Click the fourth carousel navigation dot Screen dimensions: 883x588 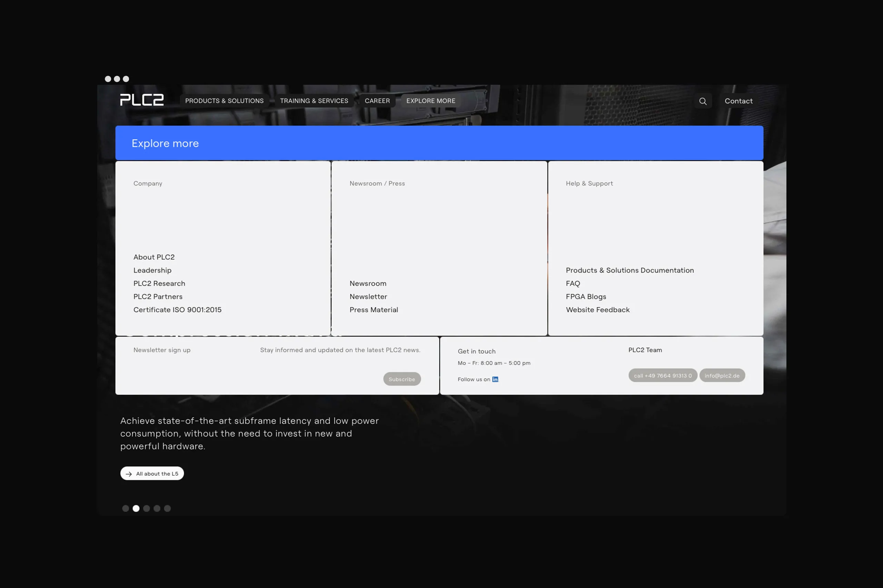pos(157,508)
